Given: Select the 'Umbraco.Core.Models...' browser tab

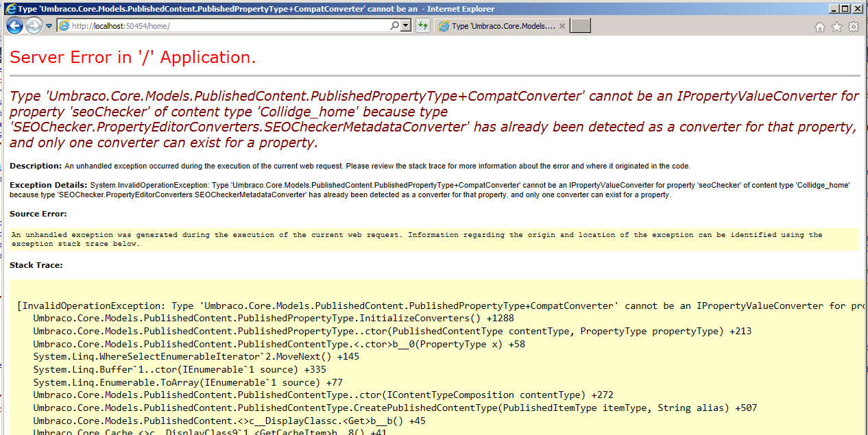Looking at the screenshot, I should 501,26.
